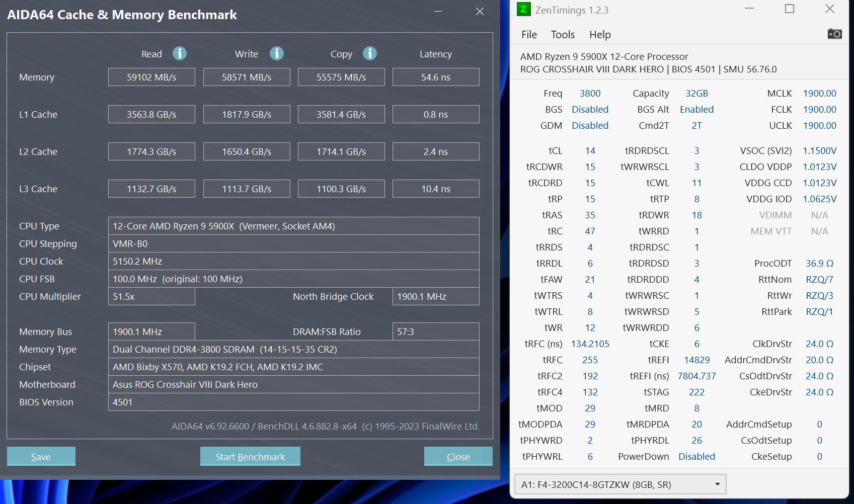Image resolution: width=854 pixels, height=504 pixels.
Task: Expand the memory module dropdown A1: F4-3200C14-8GTZKW
Action: coord(620,484)
